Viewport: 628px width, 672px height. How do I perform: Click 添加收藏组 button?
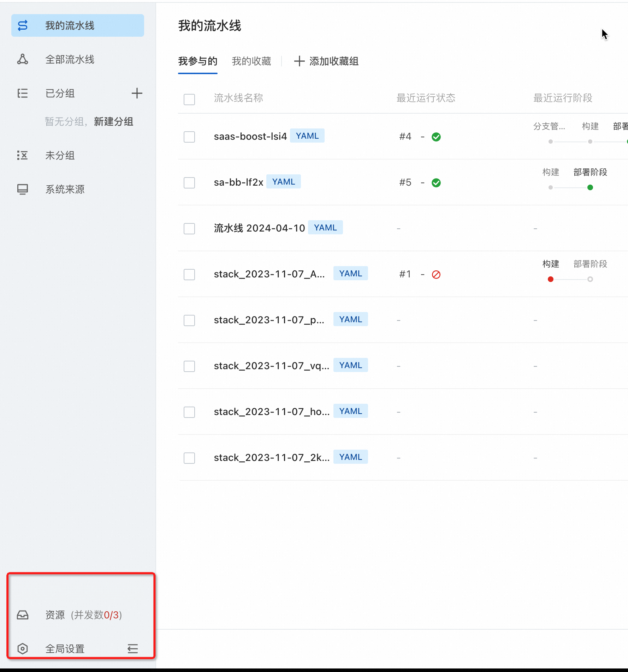326,61
